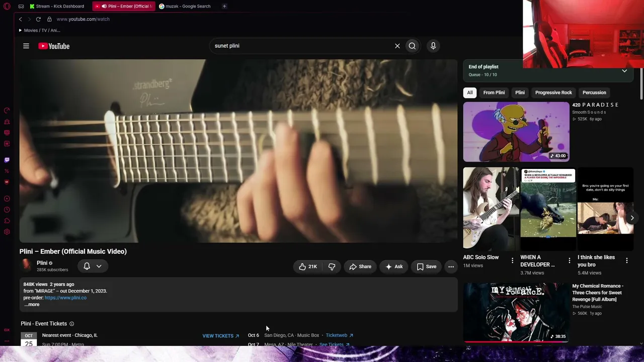Select the Percussion filter chip
The image size is (644, 362).
[x=594, y=93]
